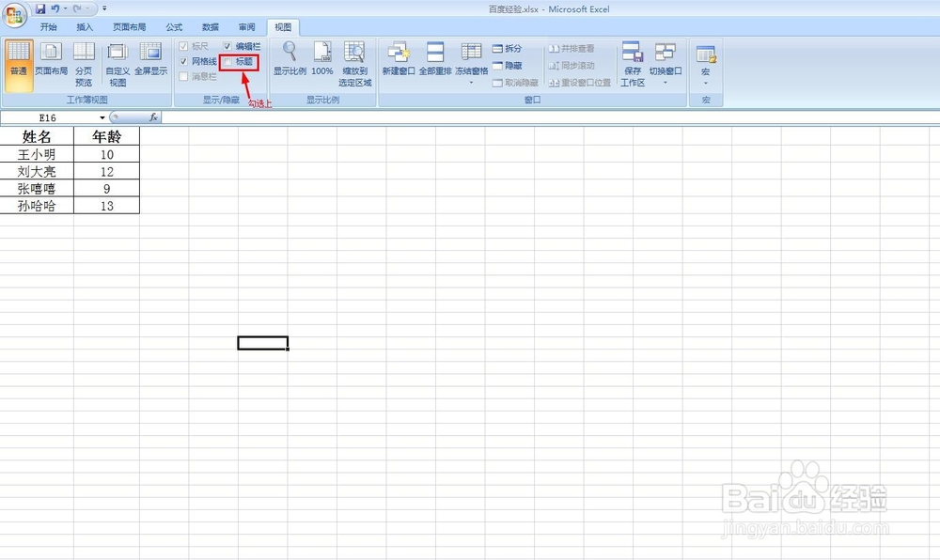Undo the last action
Screen dimensions: 940x560
click(55, 9)
